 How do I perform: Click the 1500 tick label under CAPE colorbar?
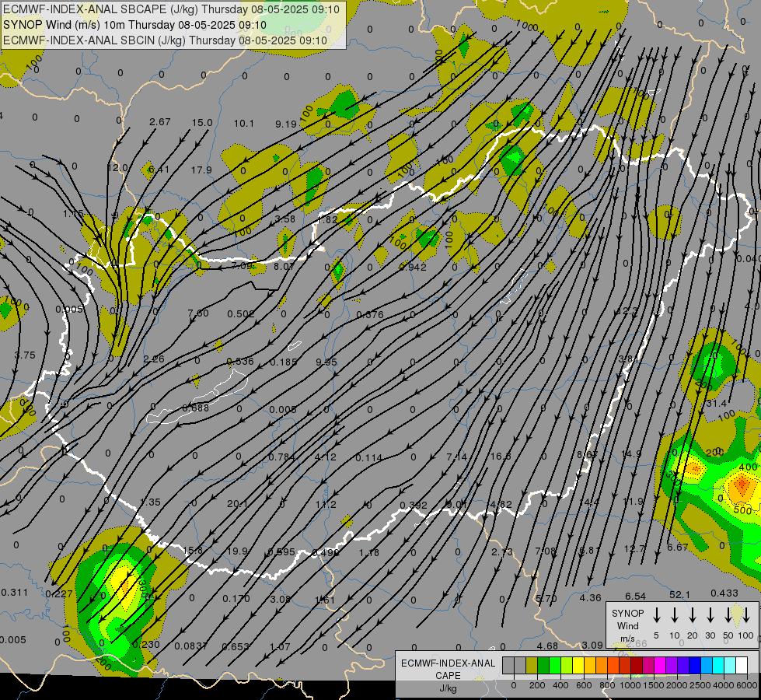tap(654, 685)
